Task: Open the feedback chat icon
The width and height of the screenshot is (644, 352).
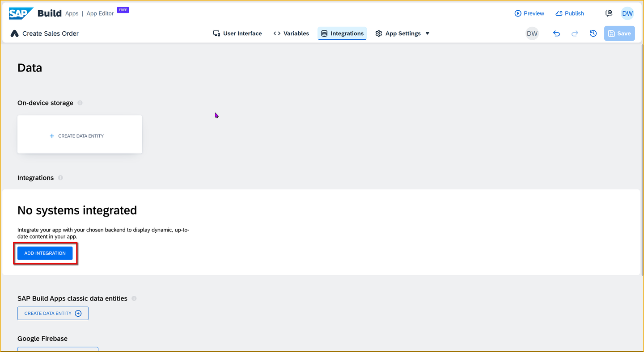Action: [609, 13]
